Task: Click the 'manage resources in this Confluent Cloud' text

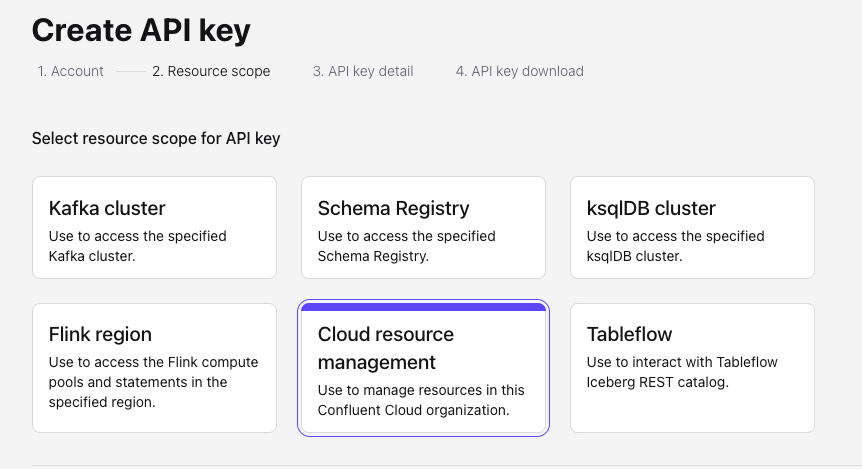Action: pos(421,400)
